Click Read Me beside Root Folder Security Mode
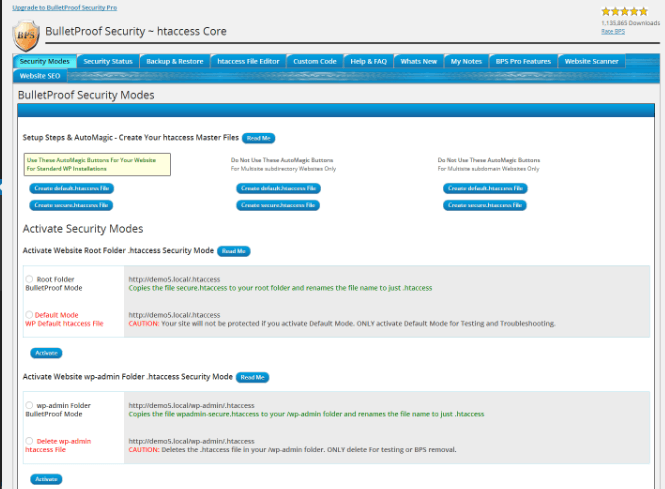Viewport: 665px width, 489px height. (234, 251)
